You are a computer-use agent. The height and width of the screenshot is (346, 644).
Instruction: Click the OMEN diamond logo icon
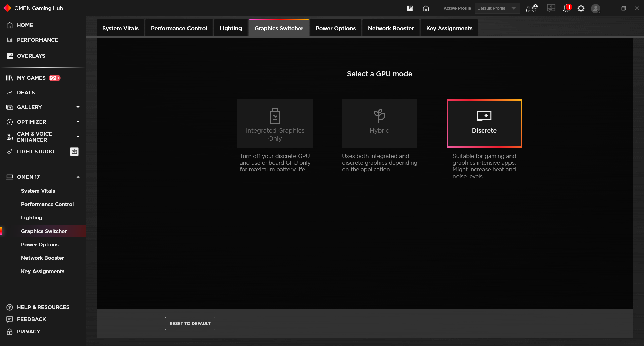pyautogui.click(x=7, y=8)
